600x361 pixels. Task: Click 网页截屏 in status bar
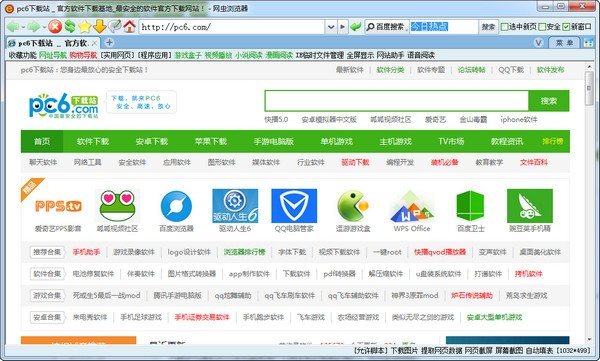point(478,350)
